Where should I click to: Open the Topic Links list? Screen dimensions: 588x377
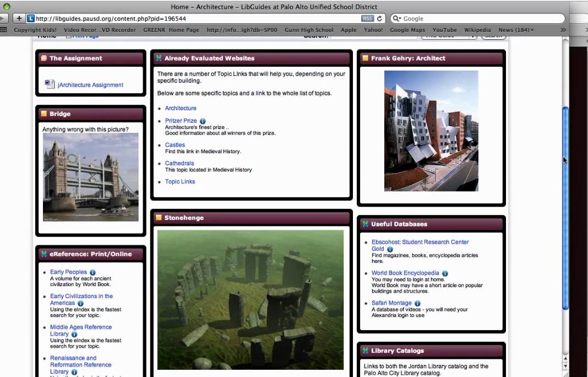[x=180, y=182]
